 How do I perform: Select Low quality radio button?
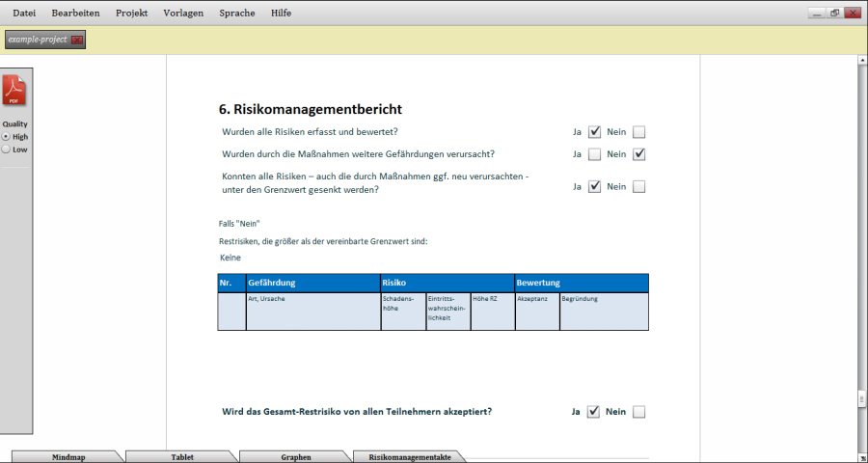pos(6,149)
